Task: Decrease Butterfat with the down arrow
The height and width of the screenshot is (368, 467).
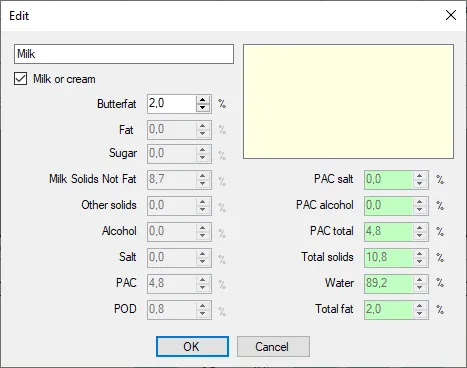Action: click(203, 108)
